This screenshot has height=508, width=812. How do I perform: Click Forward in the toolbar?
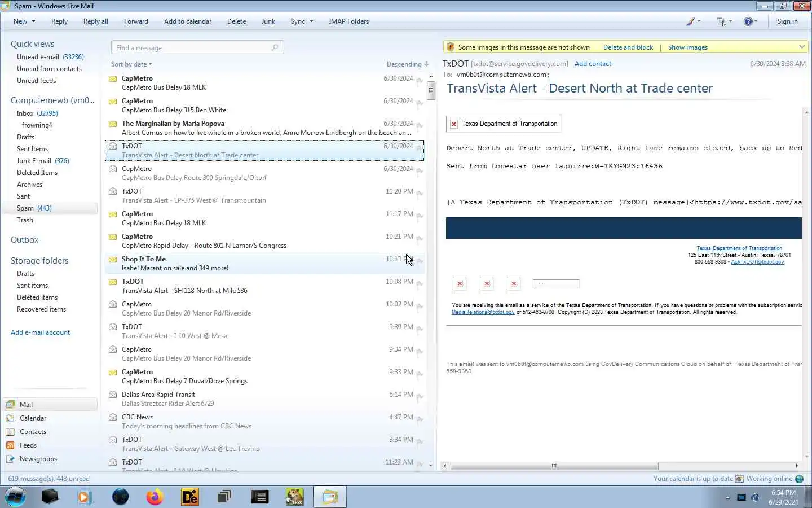tap(136, 21)
